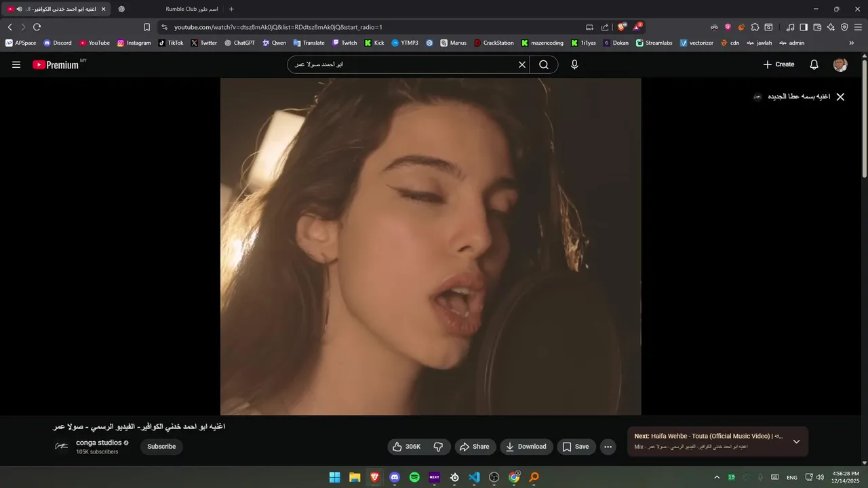868x488 pixels.
Task: Click on the video player
Action: (431, 246)
